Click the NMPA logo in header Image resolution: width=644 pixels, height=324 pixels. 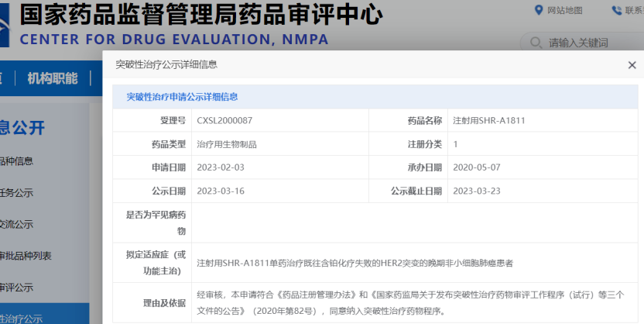[x=4, y=26]
